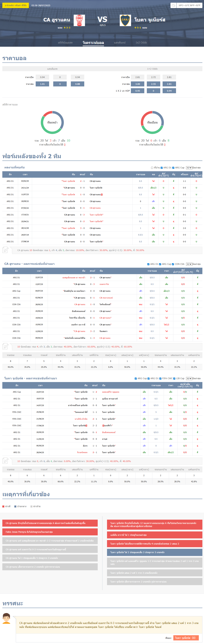The image size is (204, 644).
Task: Click the blue ปานกลาง legend swatch
Action: (x=15, y=507)
